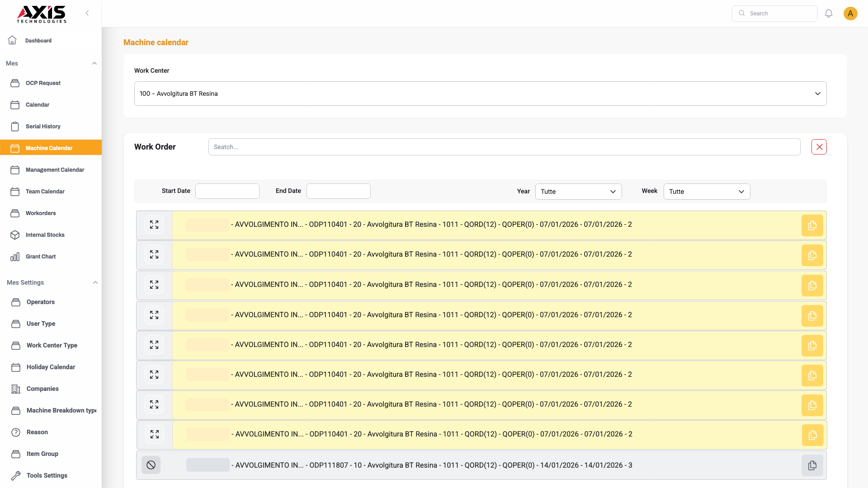Collapse the Mes sidebar section
868x488 pixels.
(94, 63)
